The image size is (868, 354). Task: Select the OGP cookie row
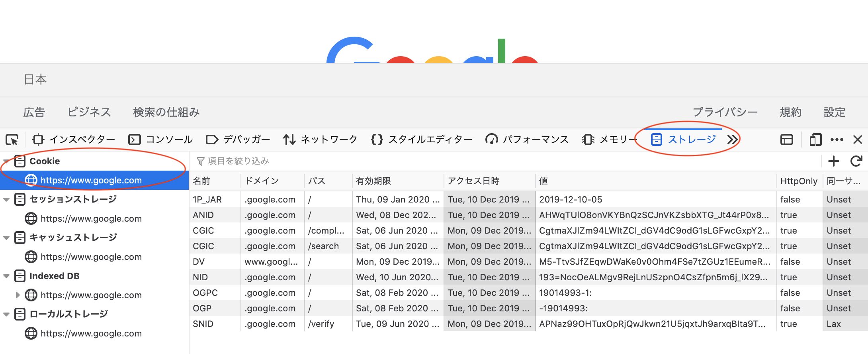[x=528, y=308]
